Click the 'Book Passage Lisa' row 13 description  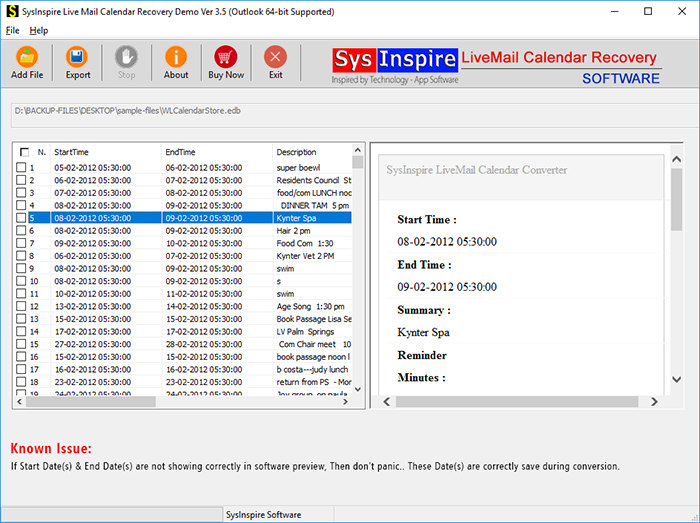[x=312, y=319]
